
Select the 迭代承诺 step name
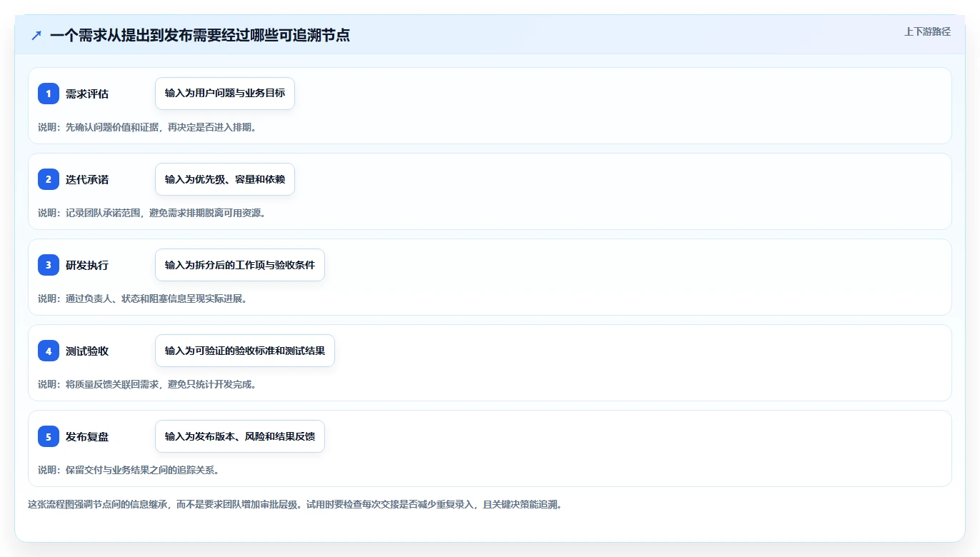pyautogui.click(x=87, y=179)
